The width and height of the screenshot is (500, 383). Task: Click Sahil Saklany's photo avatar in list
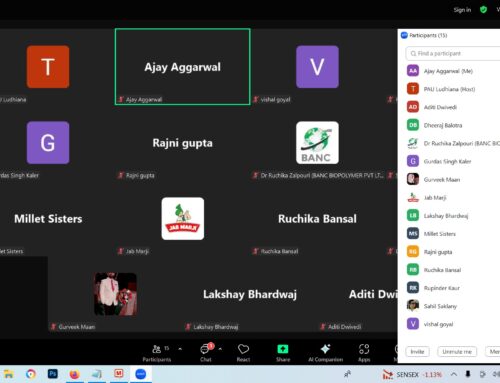[x=413, y=305]
